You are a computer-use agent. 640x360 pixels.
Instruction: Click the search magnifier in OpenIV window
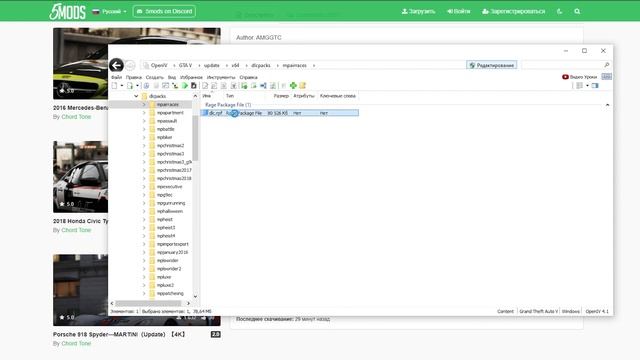click(607, 65)
